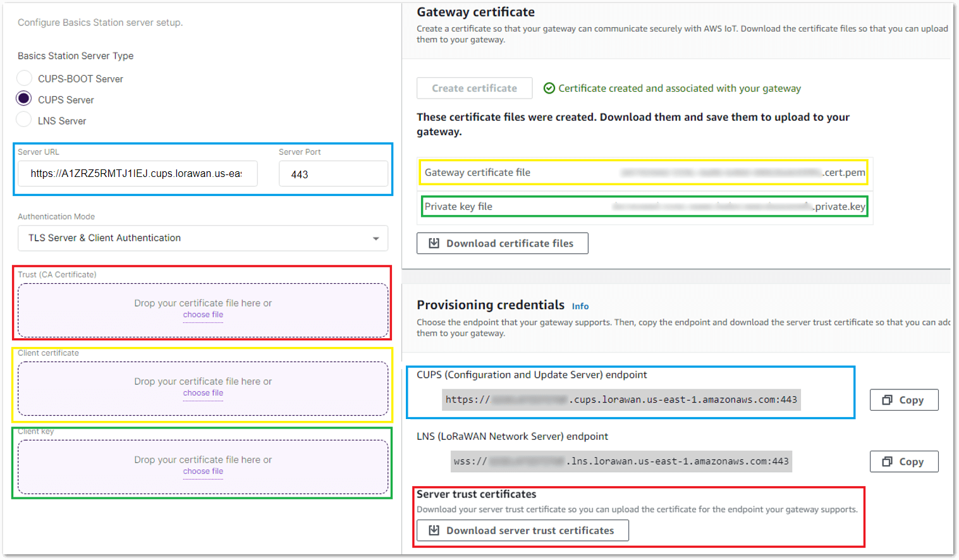Click the copy icon for CUPS endpoint
The height and width of the screenshot is (560, 959).
pyautogui.click(x=888, y=400)
